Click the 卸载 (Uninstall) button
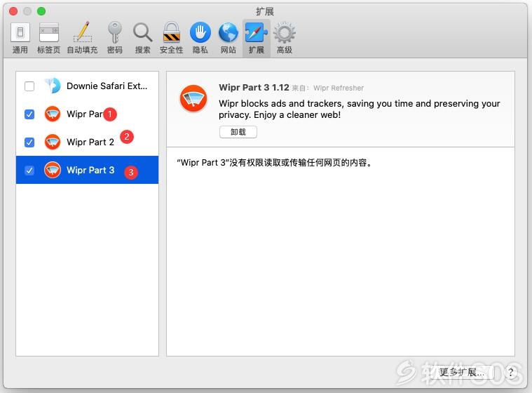This screenshot has width=532, height=393. [x=238, y=132]
